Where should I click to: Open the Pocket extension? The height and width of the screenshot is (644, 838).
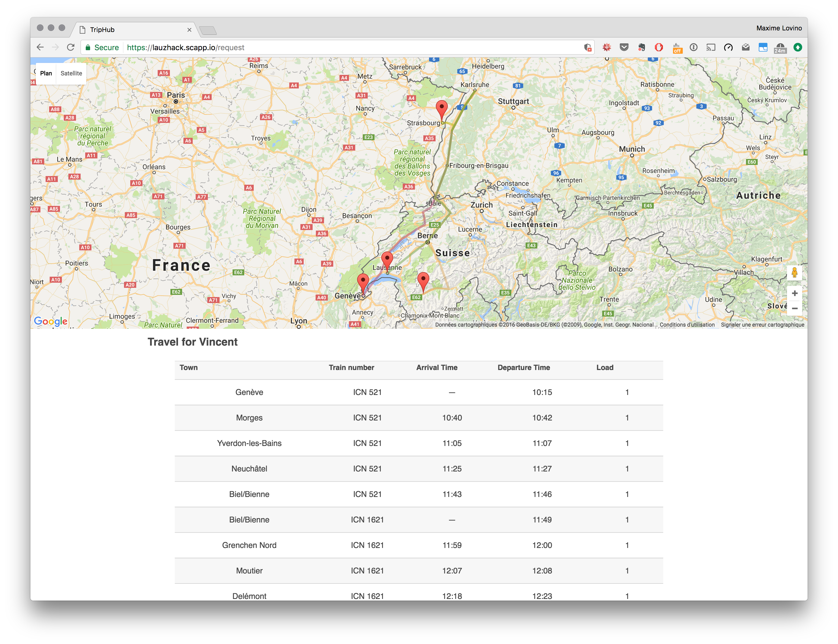[x=624, y=47]
